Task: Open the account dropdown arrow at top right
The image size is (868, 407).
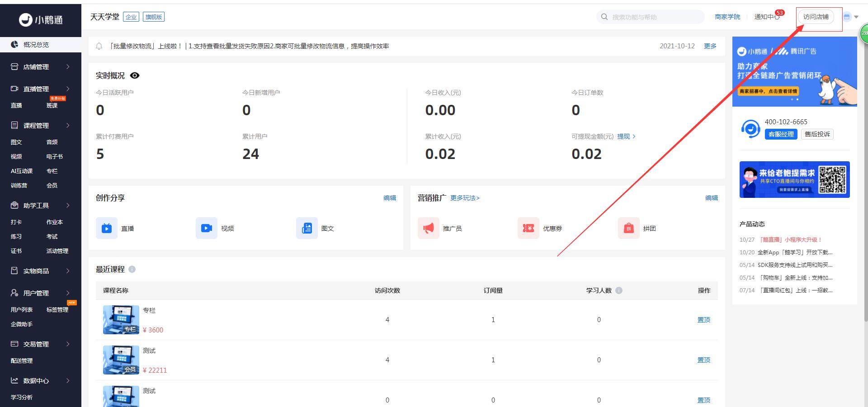Action: click(x=856, y=17)
